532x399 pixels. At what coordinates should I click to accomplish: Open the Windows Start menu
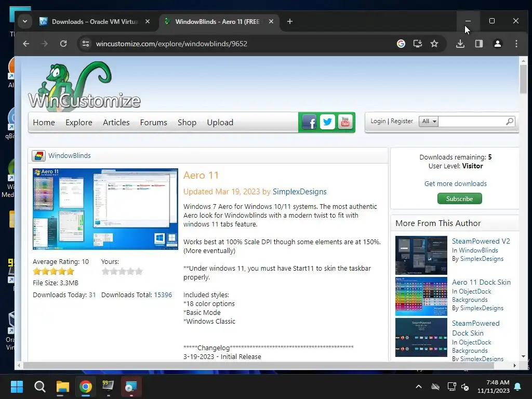click(x=17, y=387)
